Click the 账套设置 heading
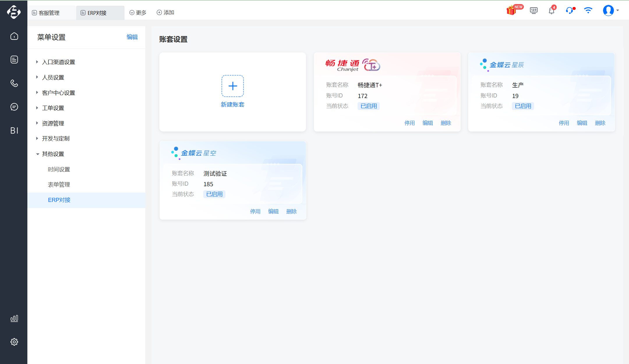The image size is (629, 364). coord(173,39)
